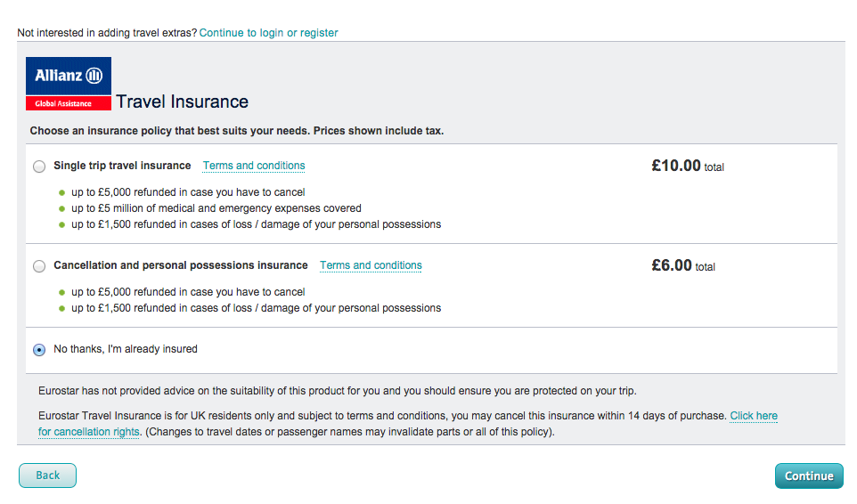This screenshot has width=857, height=504.
Task: Click 'Cancellation and personal possessions insurance' label text
Action: [181, 265]
